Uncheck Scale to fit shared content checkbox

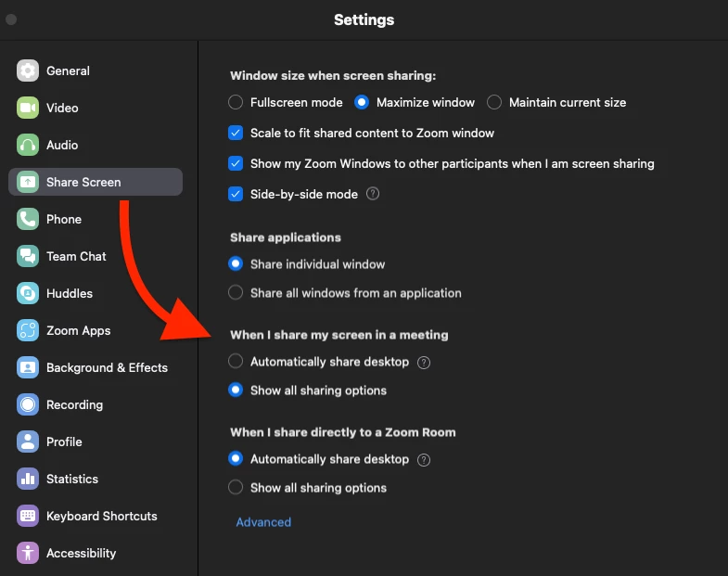[x=236, y=133]
